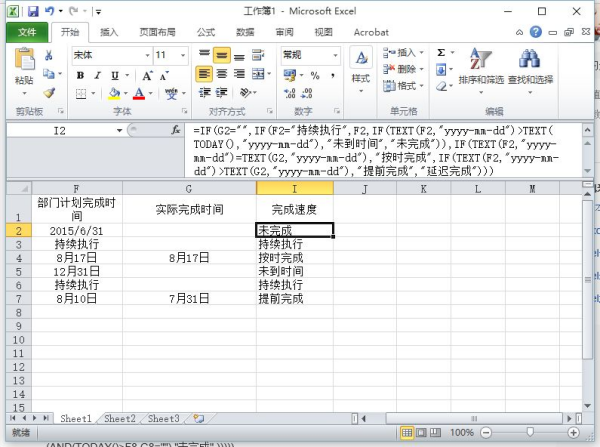Switch to the Sheet2 worksheet tab
Viewport: 600px width, 447px height.
tap(119, 419)
